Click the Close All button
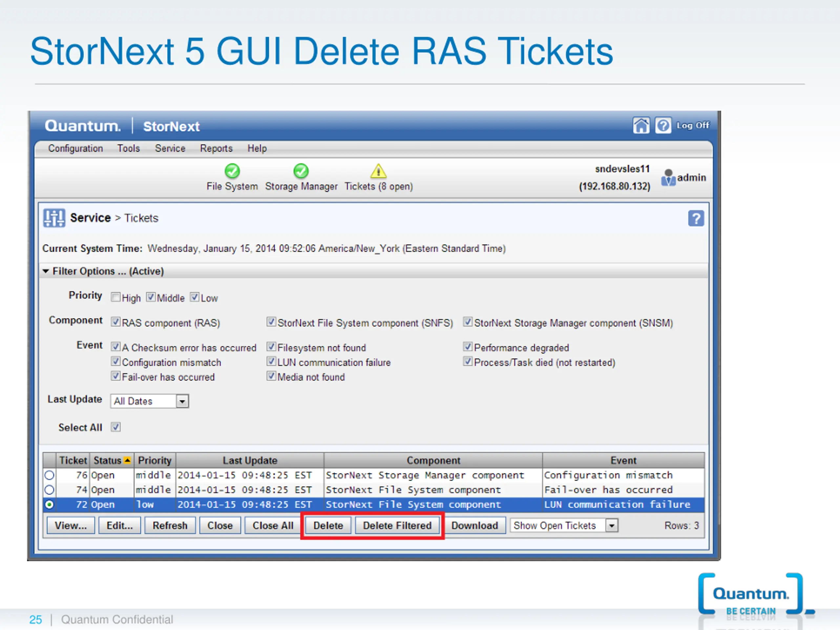 point(273,526)
